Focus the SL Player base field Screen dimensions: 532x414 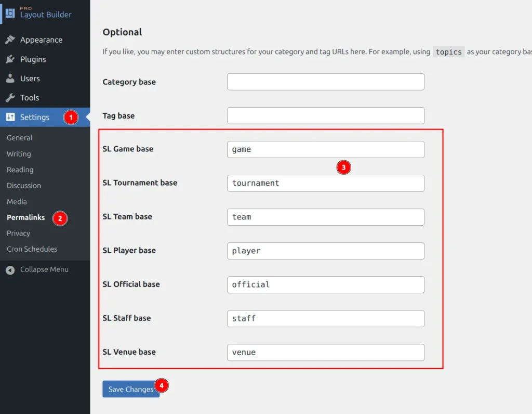pyautogui.click(x=326, y=251)
